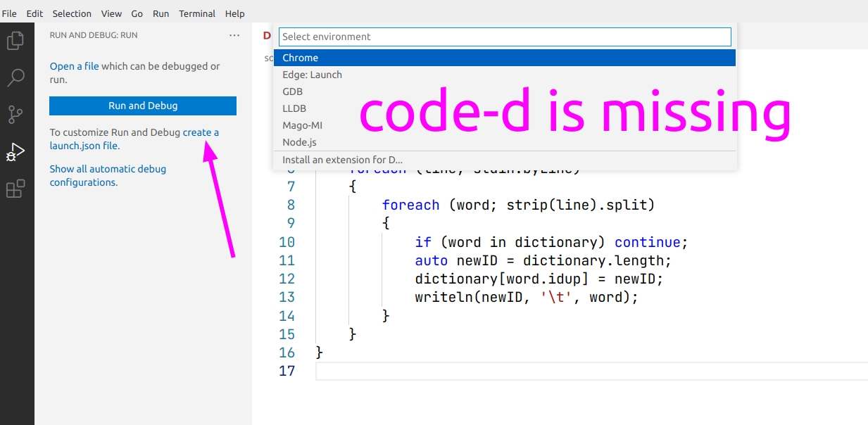The height and width of the screenshot is (425, 868).
Task: Click the '\t' string literal on line 13
Action: pos(556,297)
